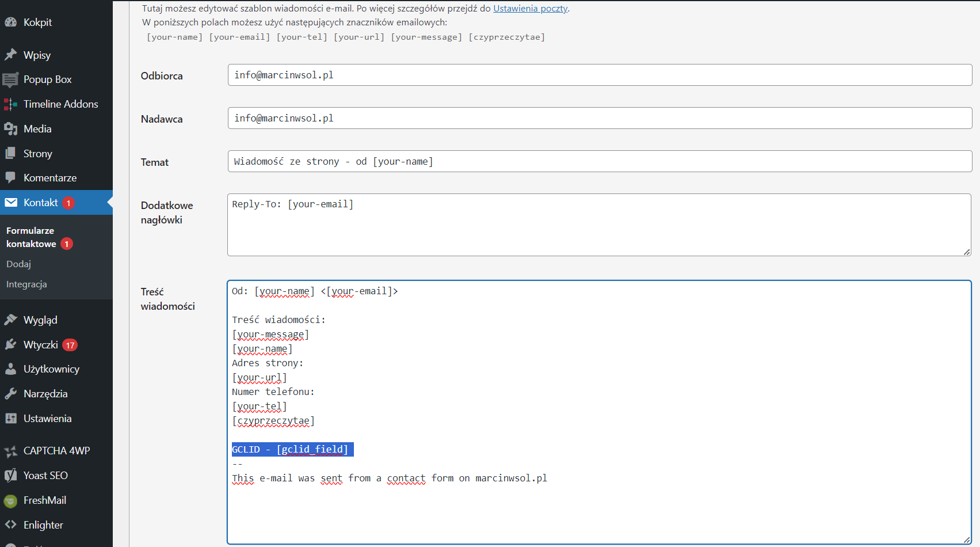Open Formularze kontaktowe submenu
980x547 pixels.
(x=39, y=237)
